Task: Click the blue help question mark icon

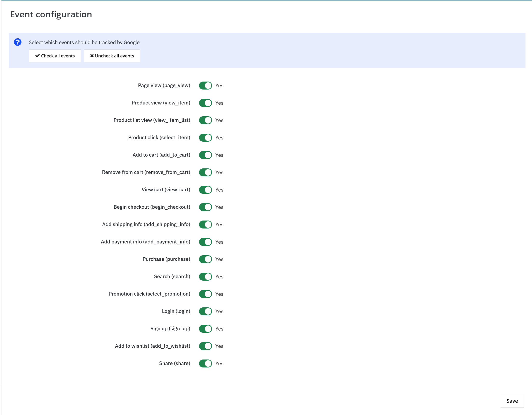Action: coord(18,42)
